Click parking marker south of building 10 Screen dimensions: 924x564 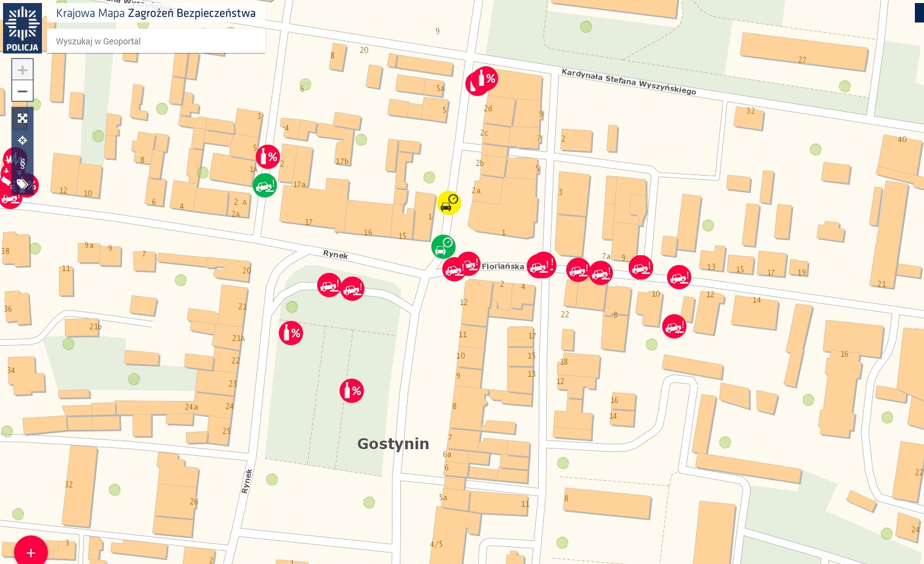click(x=674, y=326)
